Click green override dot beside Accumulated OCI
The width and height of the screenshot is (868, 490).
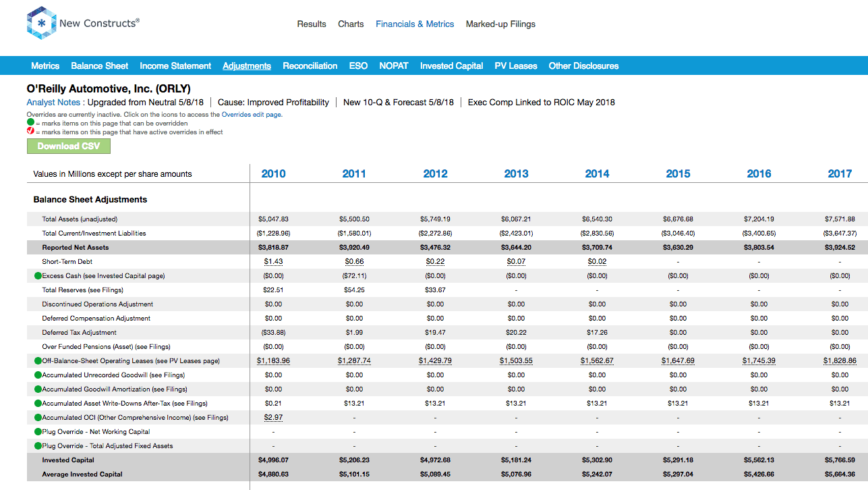click(38, 417)
